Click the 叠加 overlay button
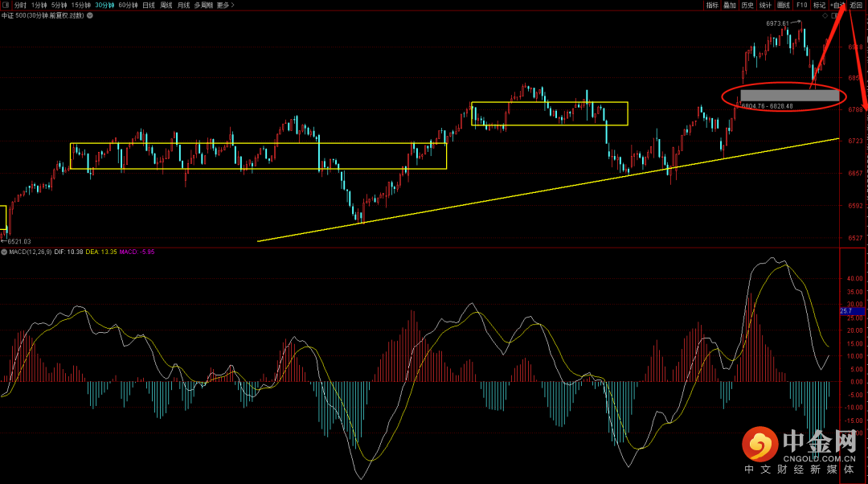 coord(730,5)
